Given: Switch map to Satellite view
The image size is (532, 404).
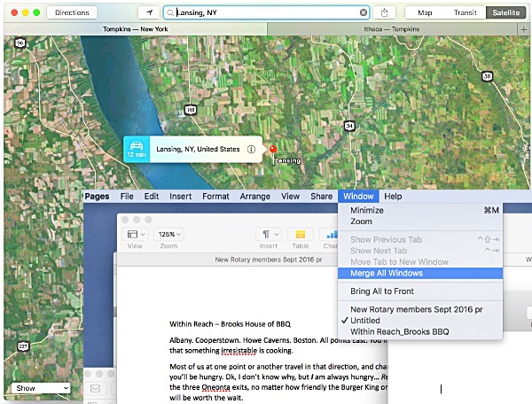Looking at the screenshot, I should [506, 12].
